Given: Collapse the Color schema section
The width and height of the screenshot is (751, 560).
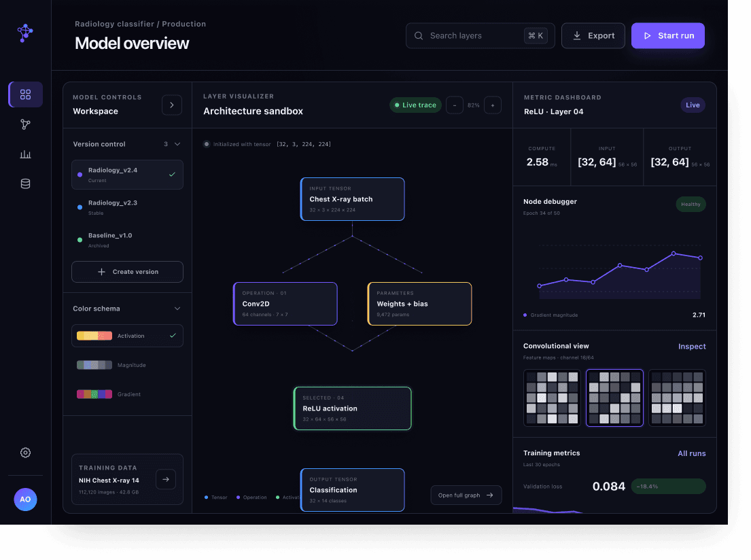Looking at the screenshot, I should tap(177, 309).
